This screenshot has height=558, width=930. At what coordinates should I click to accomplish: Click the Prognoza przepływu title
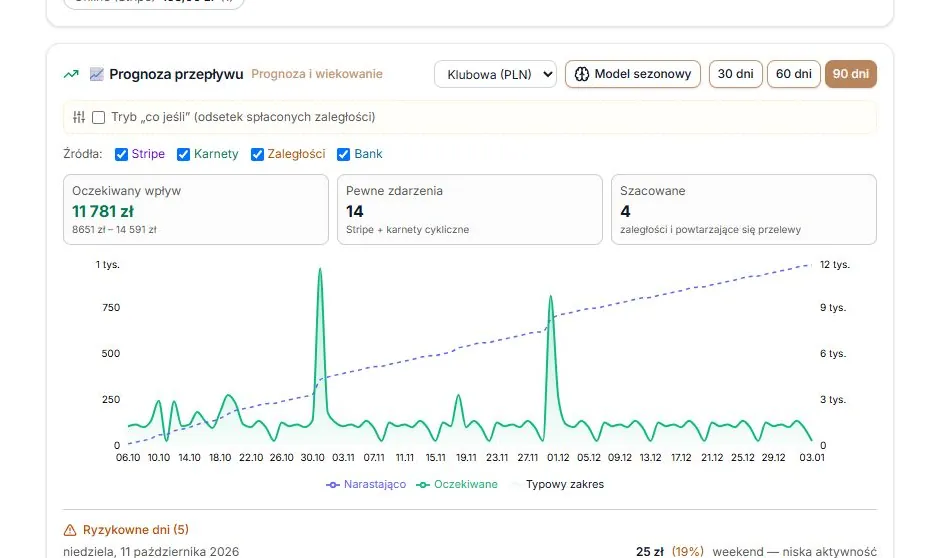click(x=176, y=74)
